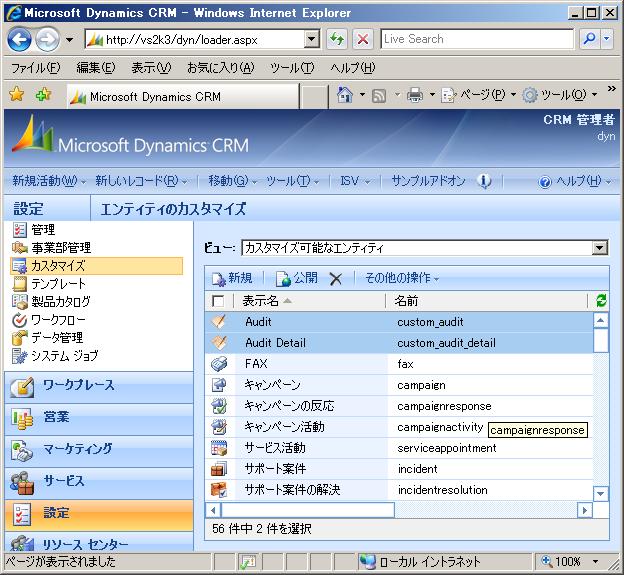Open the ビュー view selector dropdown
Image resolution: width=624 pixels, height=575 pixels.
(600, 248)
